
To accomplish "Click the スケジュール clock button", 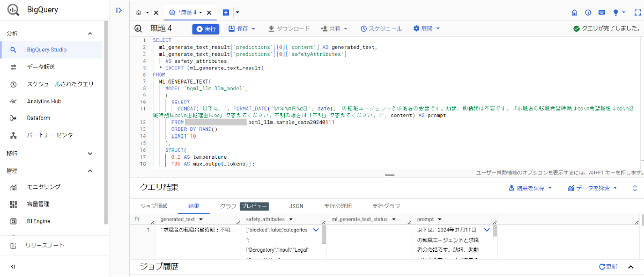I will [x=381, y=29].
